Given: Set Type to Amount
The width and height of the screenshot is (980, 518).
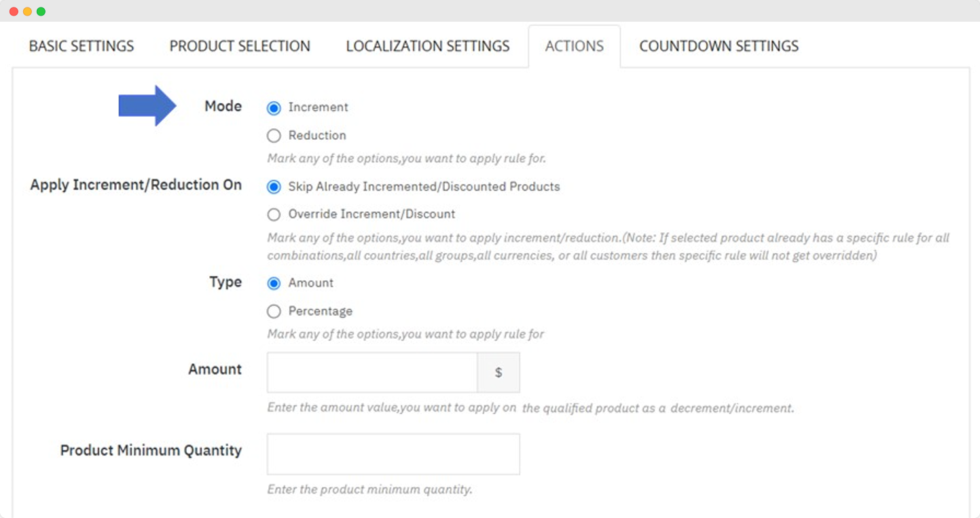Looking at the screenshot, I should tap(274, 283).
